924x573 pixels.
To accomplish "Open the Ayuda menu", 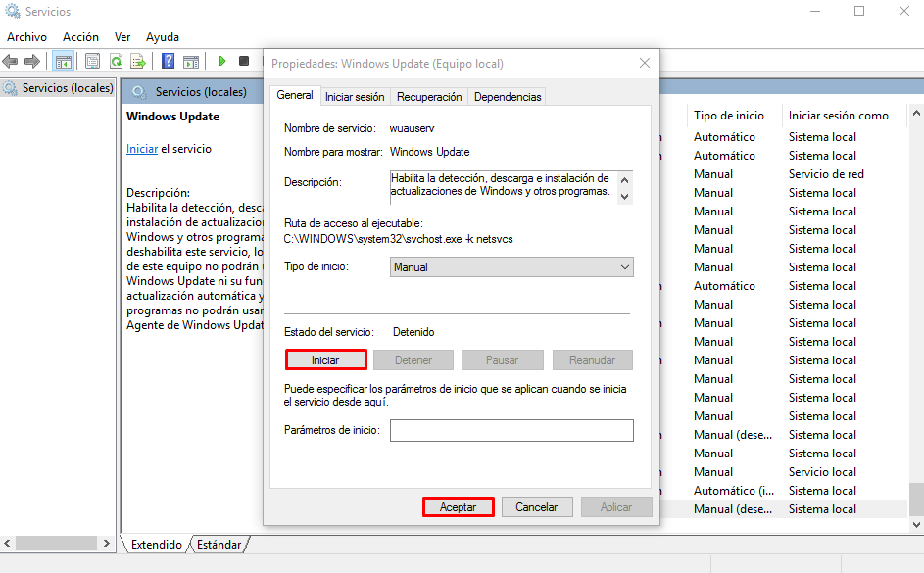I will [x=163, y=37].
